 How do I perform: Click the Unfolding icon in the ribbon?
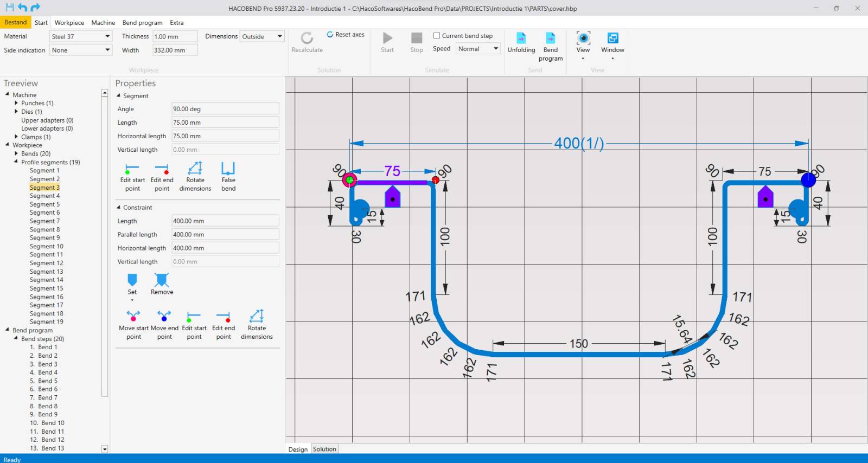521,38
